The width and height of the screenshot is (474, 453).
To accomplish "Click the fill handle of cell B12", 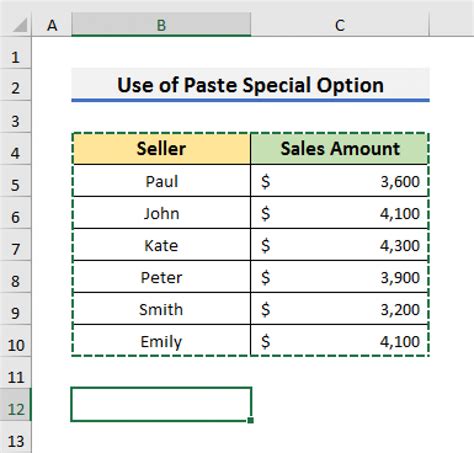I will 251,420.
